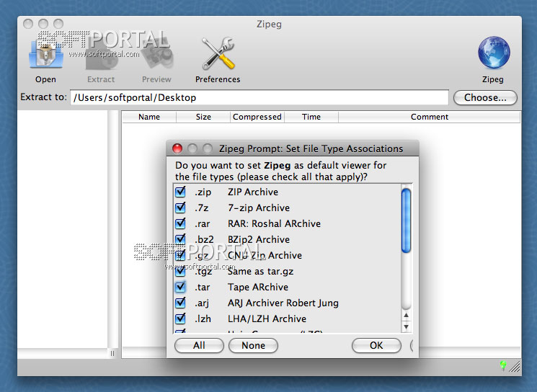The image size is (537, 392).
Task: Toggle the .arj ARJ Archiver checkbox
Action: click(x=180, y=303)
